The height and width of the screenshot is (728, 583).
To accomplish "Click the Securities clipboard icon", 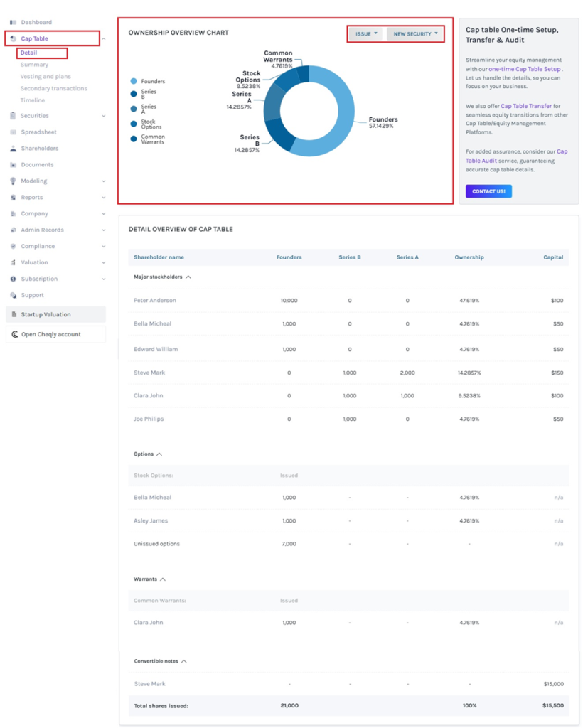I will pyautogui.click(x=13, y=116).
